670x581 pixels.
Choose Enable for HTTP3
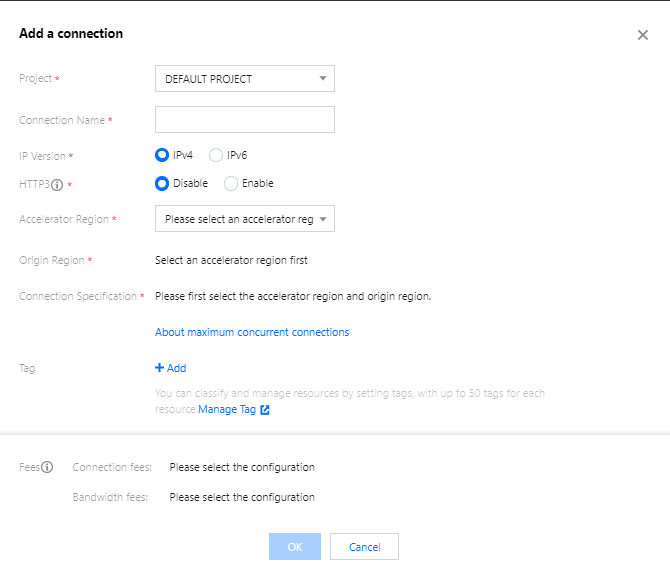(231, 183)
